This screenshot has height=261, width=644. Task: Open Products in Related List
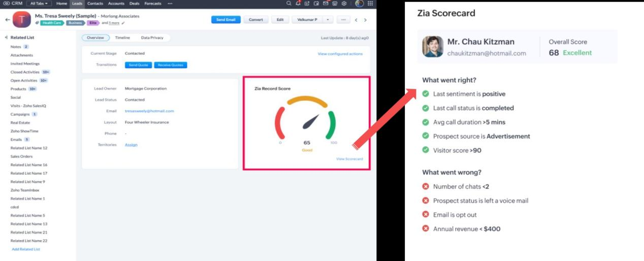click(x=18, y=89)
